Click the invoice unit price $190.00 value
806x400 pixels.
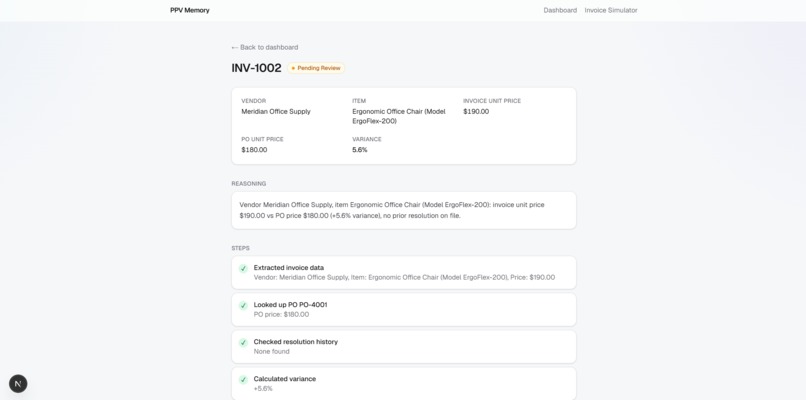tap(476, 112)
